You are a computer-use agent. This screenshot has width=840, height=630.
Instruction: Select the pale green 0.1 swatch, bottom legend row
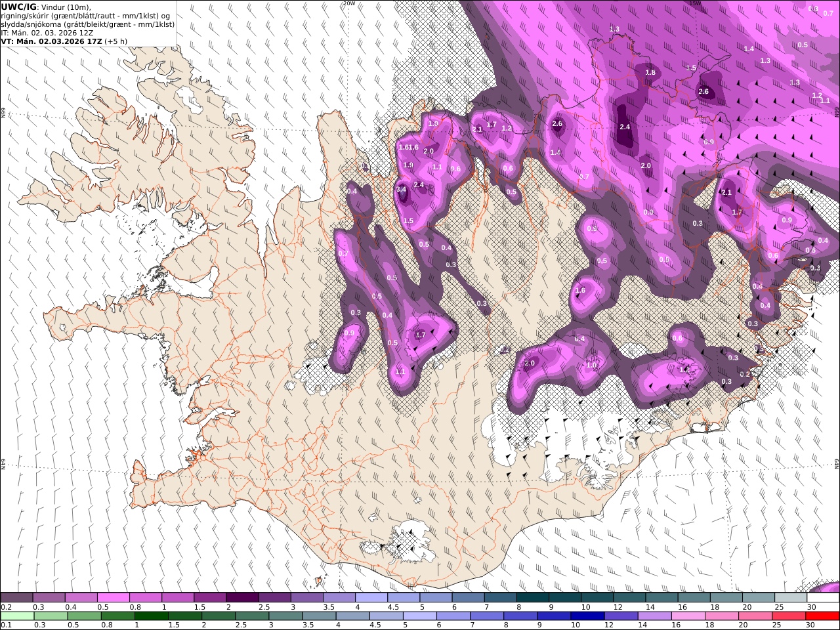17,616
